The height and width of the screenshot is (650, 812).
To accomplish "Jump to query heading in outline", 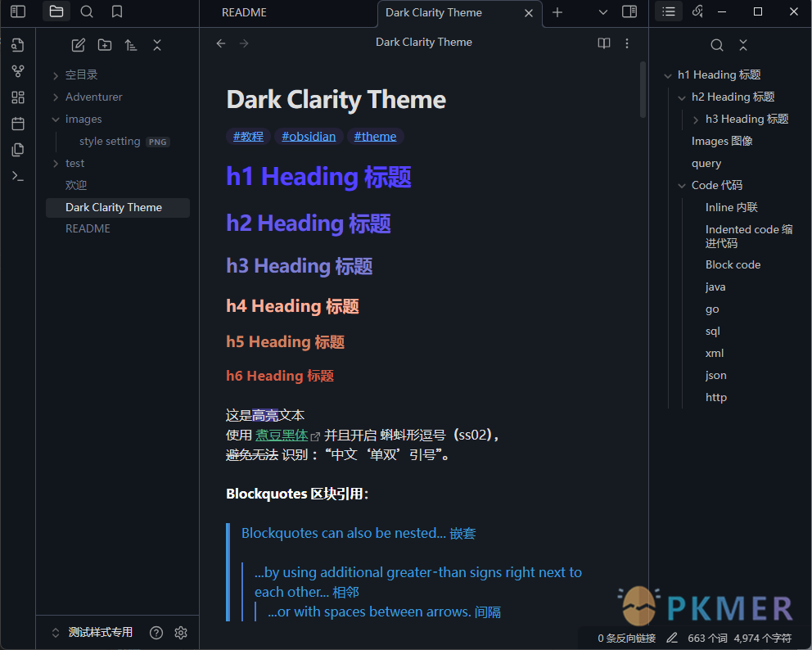I will [x=706, y=163].
